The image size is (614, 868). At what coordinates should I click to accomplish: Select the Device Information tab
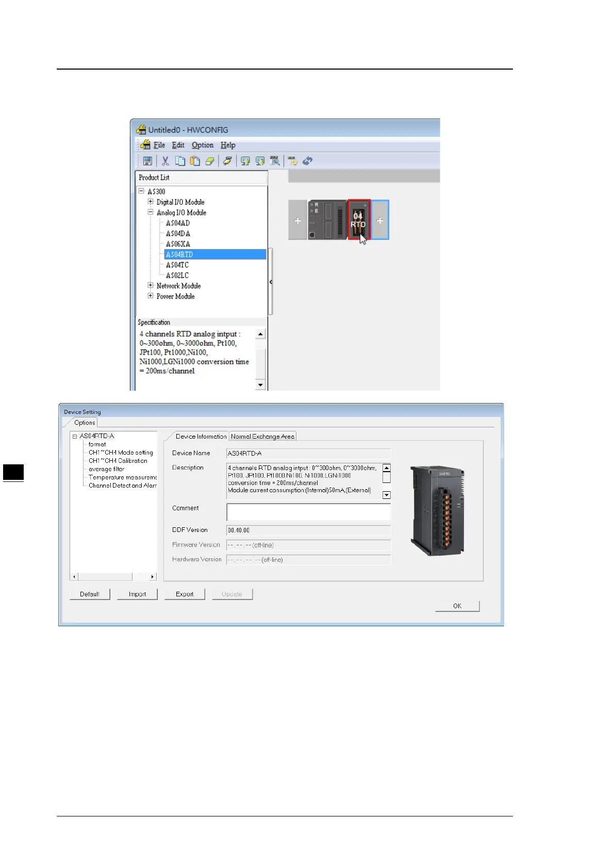[201, 436]
